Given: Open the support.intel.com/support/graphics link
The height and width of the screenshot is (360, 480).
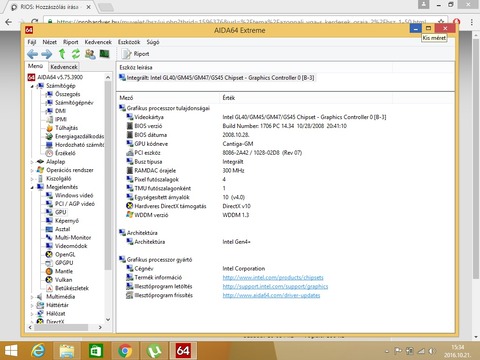Looking at the screenshot, I should pyautogui.click(x=275, y=286).
